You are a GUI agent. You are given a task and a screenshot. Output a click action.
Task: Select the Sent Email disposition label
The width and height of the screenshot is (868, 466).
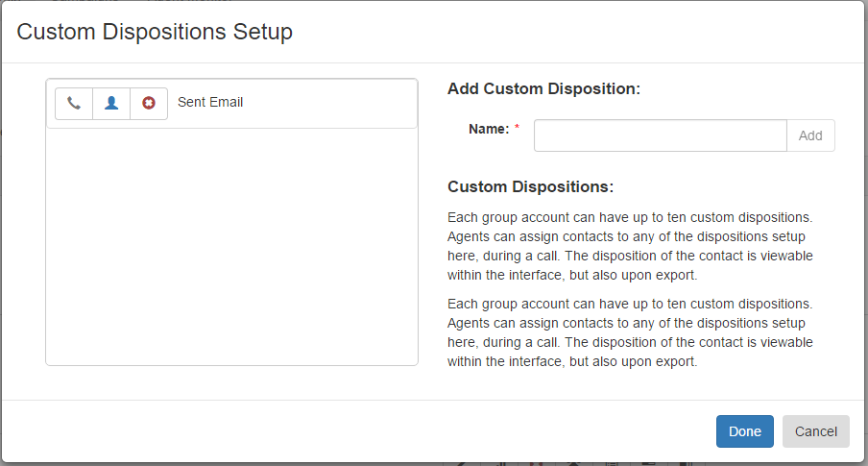[210, 103]
